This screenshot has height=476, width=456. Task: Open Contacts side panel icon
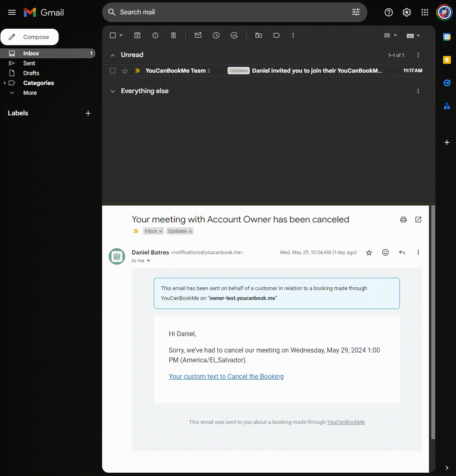(447, 106)
